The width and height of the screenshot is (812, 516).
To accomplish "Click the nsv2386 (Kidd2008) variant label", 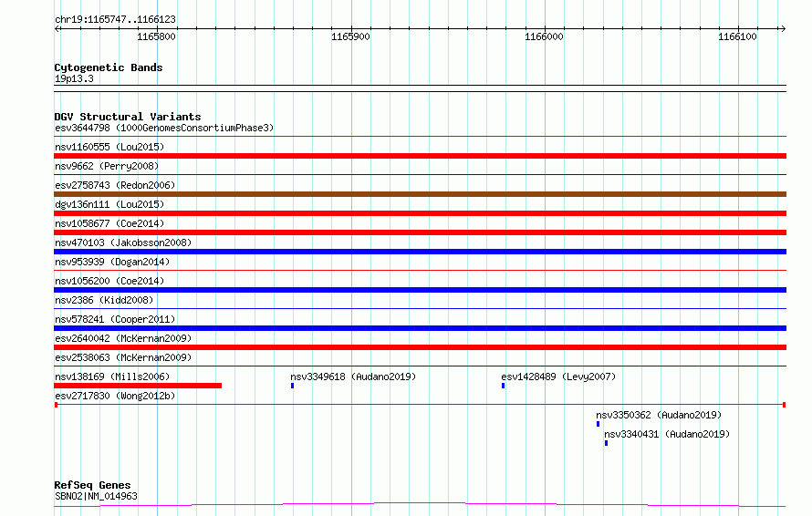I will (104, 300).
